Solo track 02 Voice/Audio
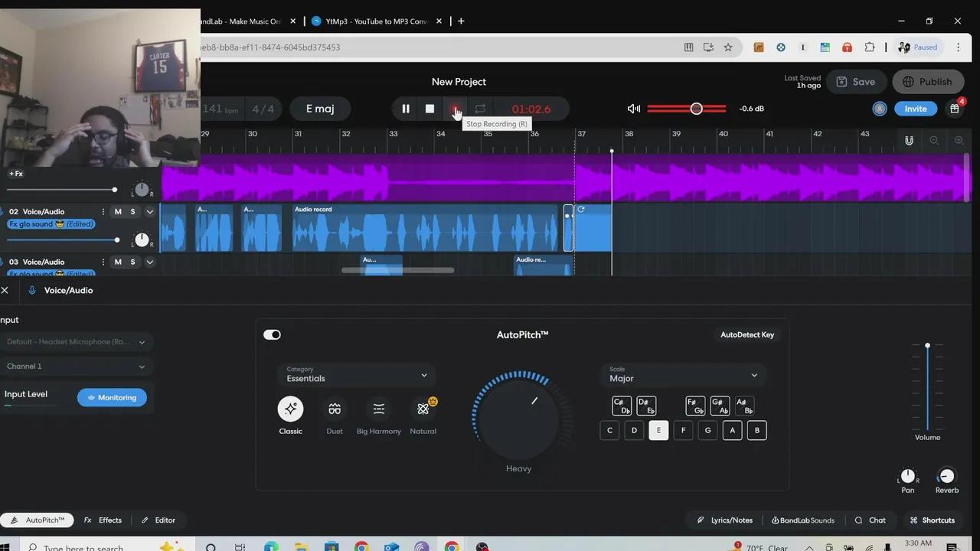Screen dimensions: 980x551 pos(132,211)
